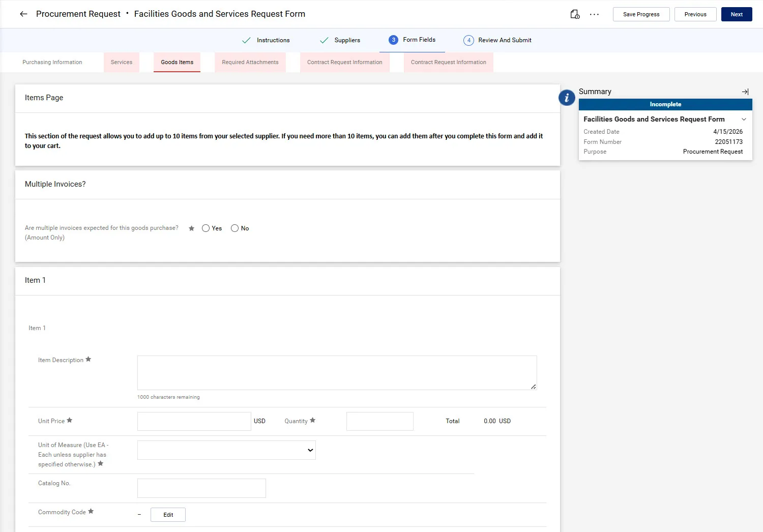Screen dimensions: 763x532
Task: Click the Item Description resize handle
Action: coord(533,387)
